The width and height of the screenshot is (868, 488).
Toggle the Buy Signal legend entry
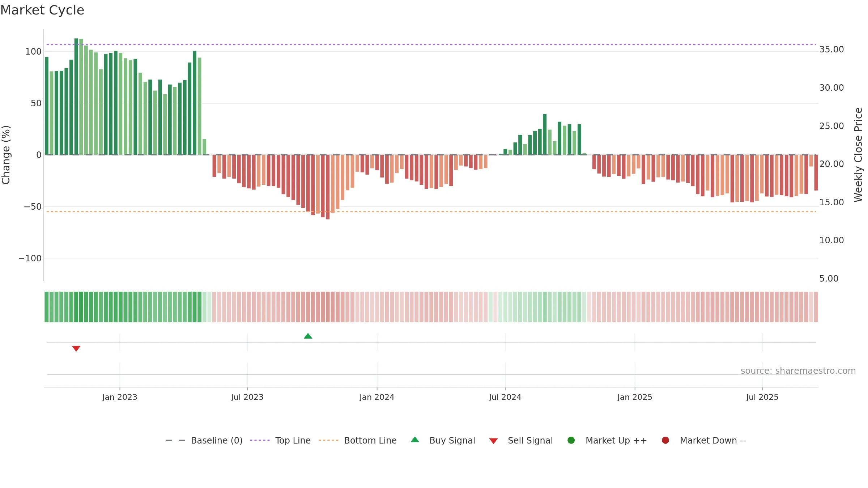tap(443, 440)
